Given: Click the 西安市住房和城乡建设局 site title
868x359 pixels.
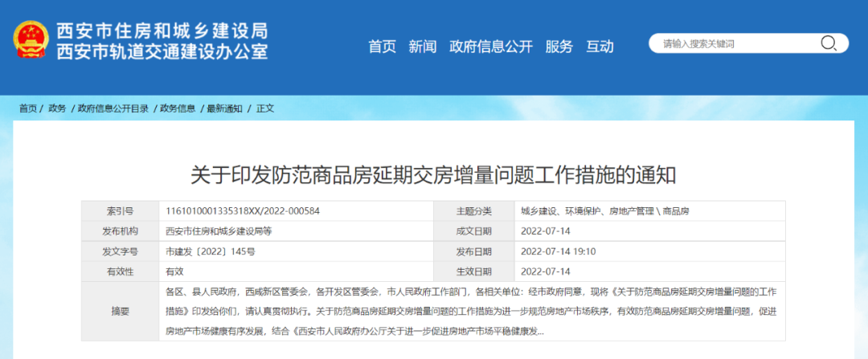Looking at the screenshot, I should coord(161,31).
